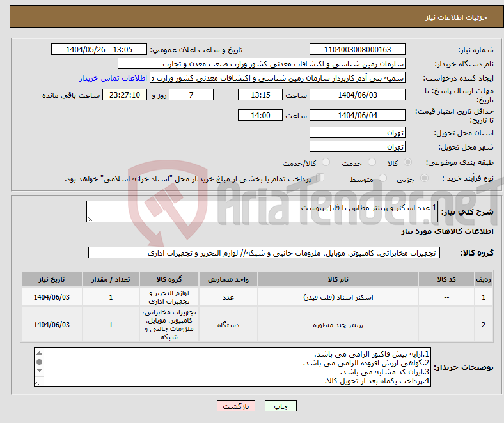
Task: Select the کالا/خدمت radio button
Action: tap(326, 162)
